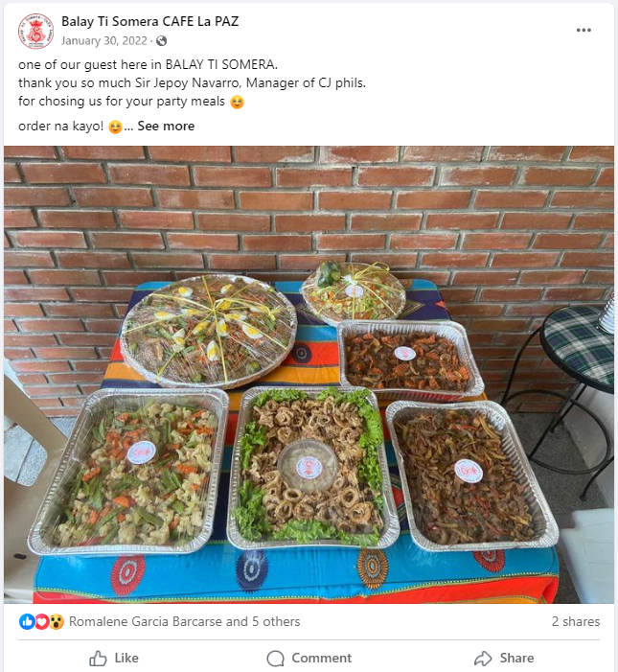
Task: Expand the post text with See more
Action: pyautogui.click(x=166, y=126)
